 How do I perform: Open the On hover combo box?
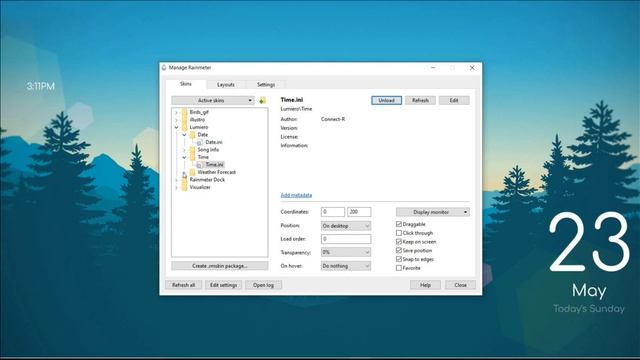point(346,266)
